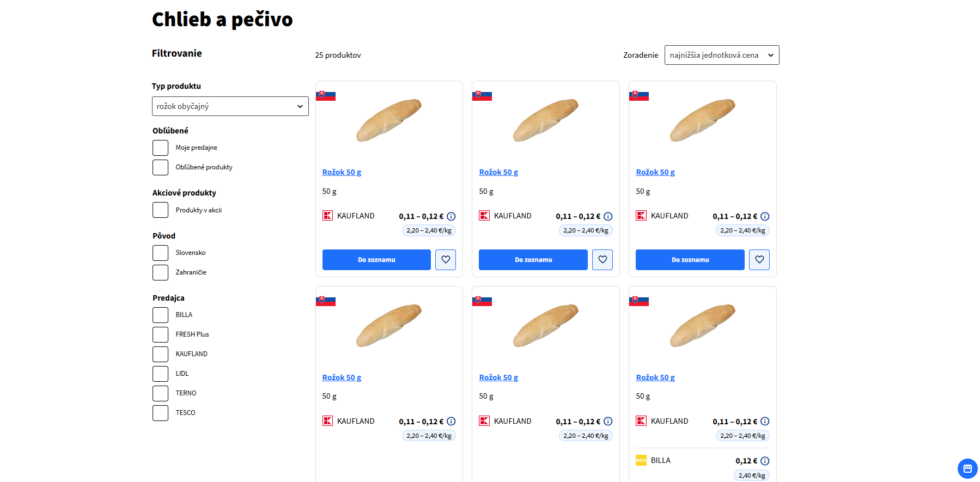This screenshot has height=482, width=980.
Task: Click the heart icon on the first Rožok card
Action: (x=446, y=260)
